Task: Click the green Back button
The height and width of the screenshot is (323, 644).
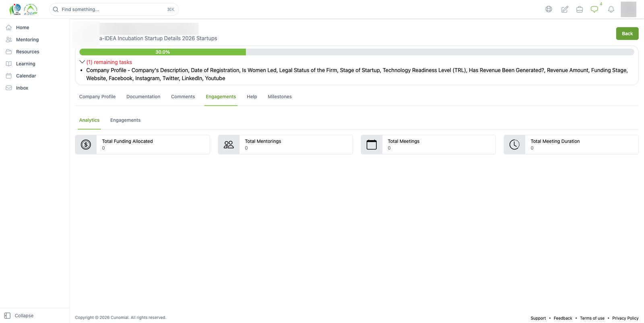Action: (627, 33)
